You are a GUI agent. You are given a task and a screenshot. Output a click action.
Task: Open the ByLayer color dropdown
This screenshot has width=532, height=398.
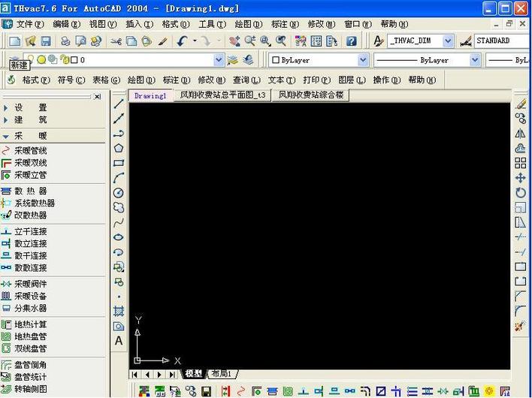(x=363, y=60)
